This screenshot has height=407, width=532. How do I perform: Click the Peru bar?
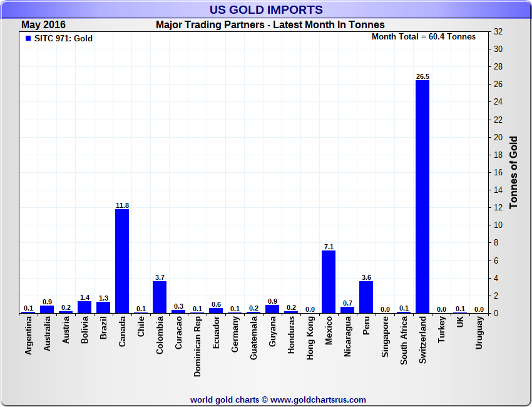click(366, 297)
